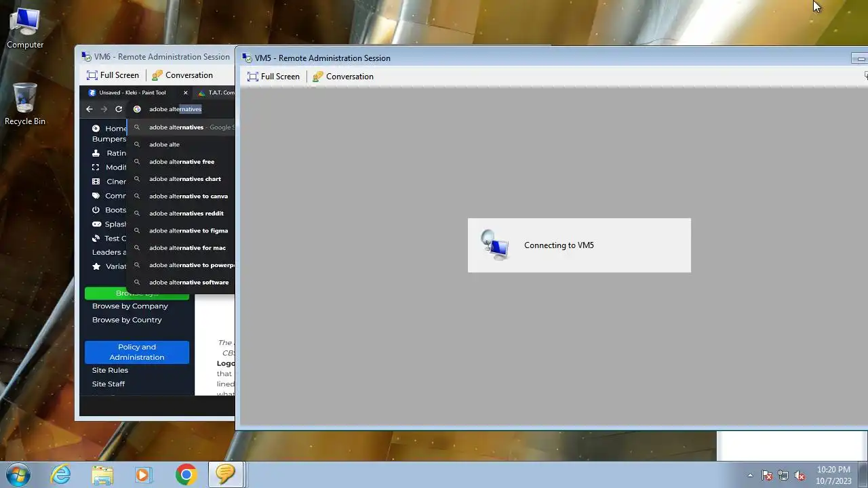Click the taskbar clock 10:20 PM
The image size is (868, 488).
pyautogui.click(x=833, y=475)
